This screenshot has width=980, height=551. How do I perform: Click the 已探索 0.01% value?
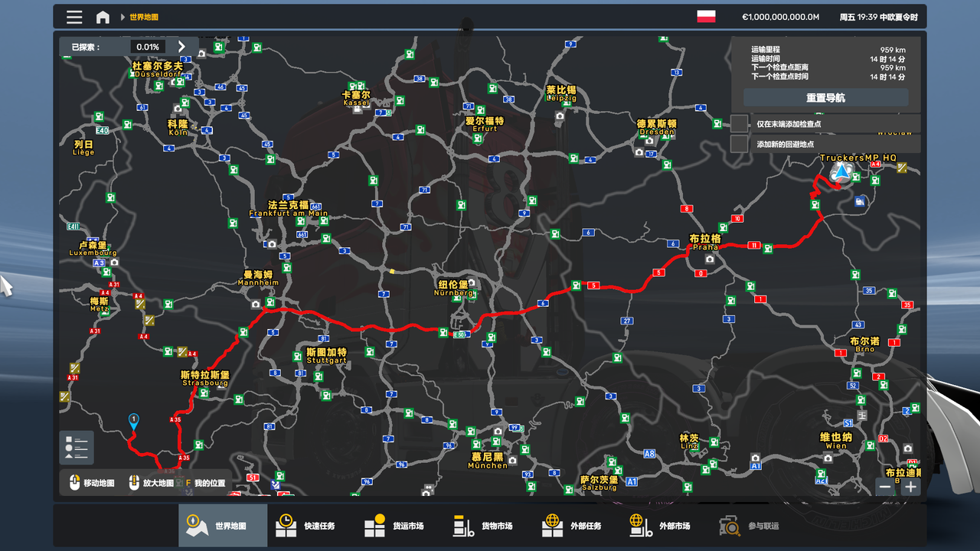tap(148, 47)
